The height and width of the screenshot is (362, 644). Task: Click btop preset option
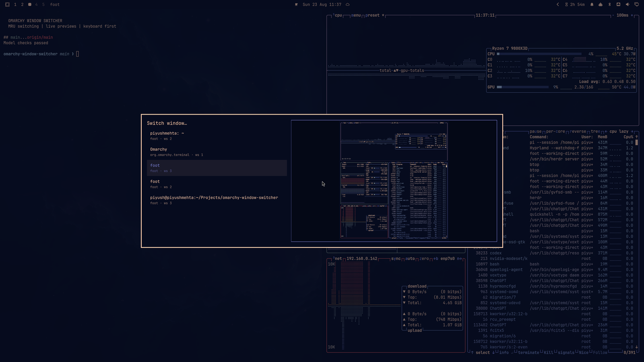coord(374,15)
